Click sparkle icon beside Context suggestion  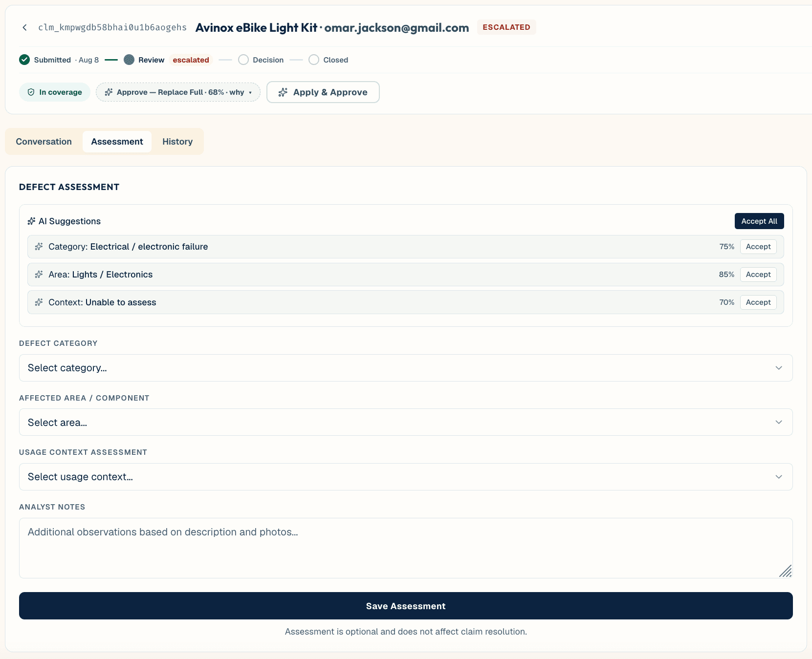point(39,302)
